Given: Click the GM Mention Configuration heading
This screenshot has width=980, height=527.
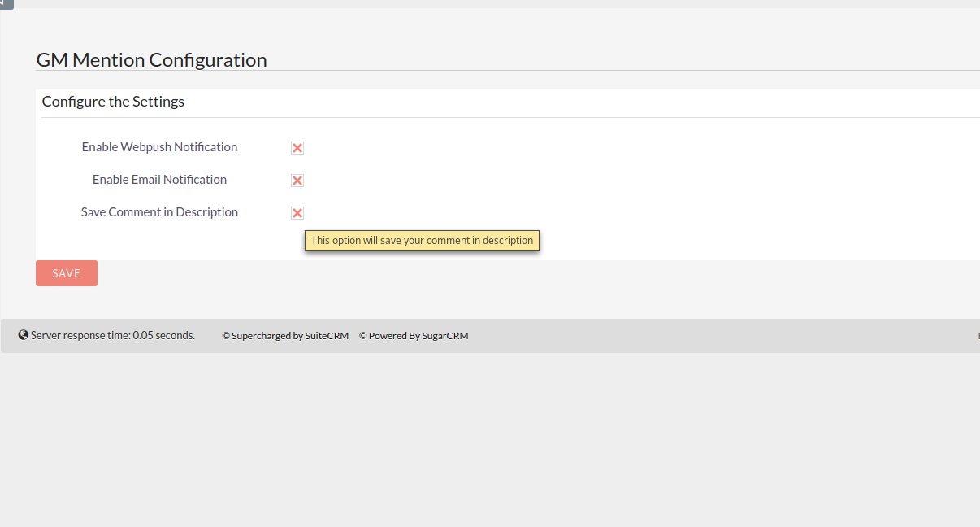Looking at the screenshot, I should 152,60.
